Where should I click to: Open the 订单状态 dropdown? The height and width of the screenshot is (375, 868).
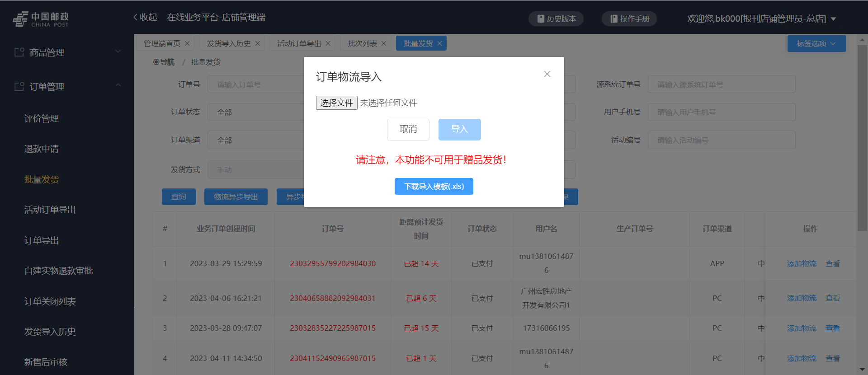coord(256,112)
